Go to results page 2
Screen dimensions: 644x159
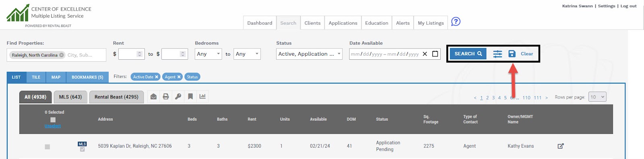[x=487, y=98]
